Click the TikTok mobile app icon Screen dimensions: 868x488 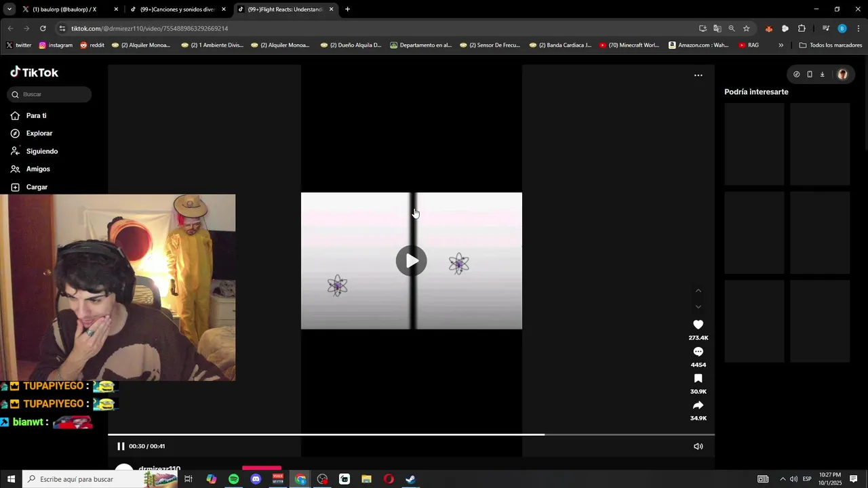(809, 75)
